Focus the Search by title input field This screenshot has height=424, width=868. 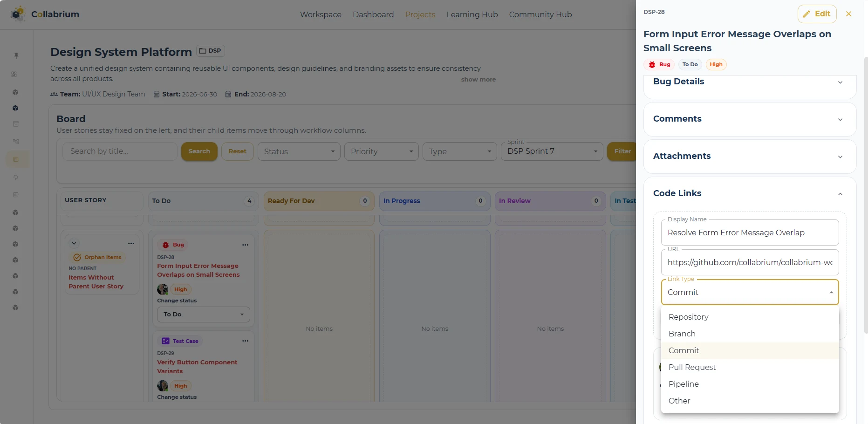[x=120, y=151]
